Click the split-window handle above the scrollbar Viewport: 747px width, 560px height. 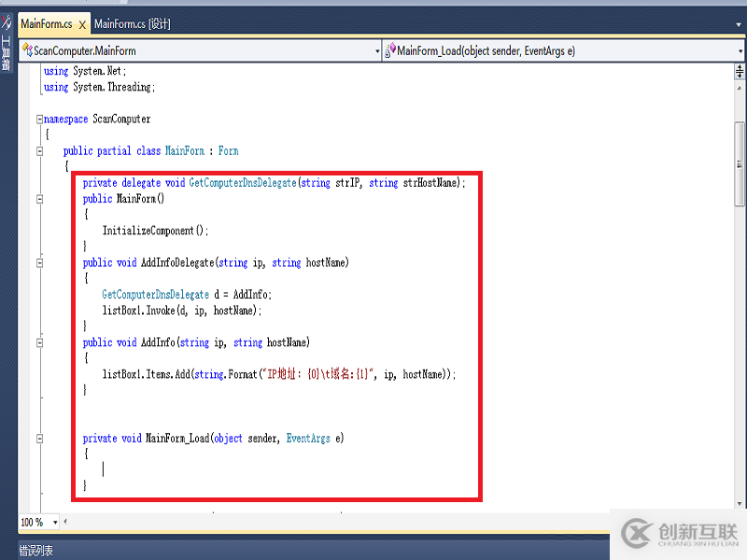[x=740, y=72]
